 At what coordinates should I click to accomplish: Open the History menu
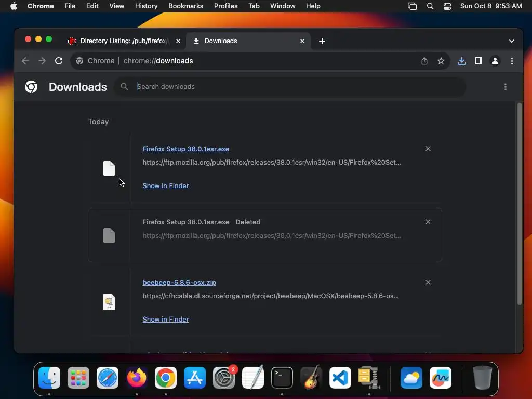tap(146, 6)
